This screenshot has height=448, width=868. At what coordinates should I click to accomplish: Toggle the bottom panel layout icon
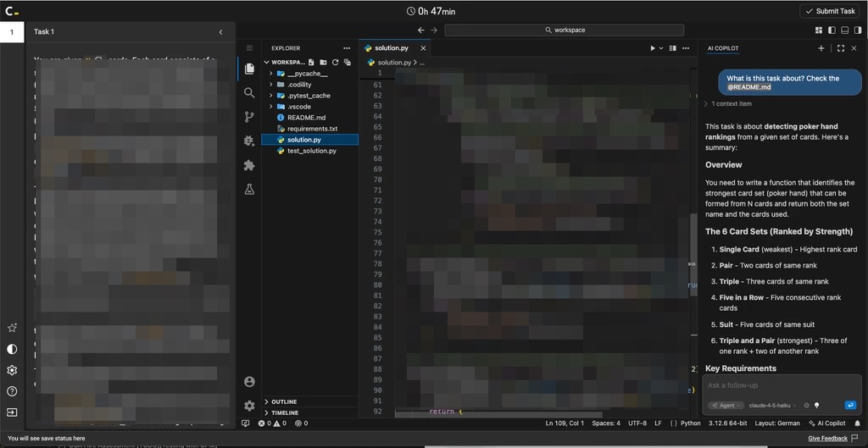pos(845,30)
